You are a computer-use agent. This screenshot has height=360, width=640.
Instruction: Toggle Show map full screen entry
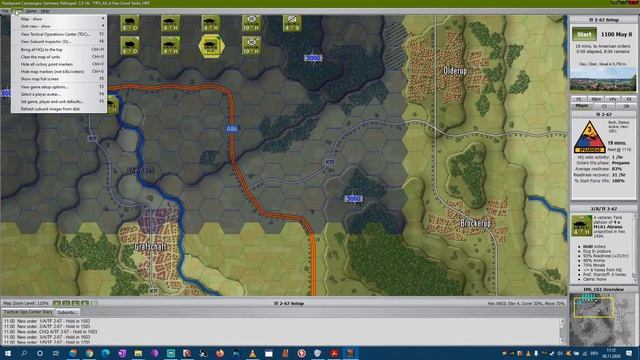point(59,79)
